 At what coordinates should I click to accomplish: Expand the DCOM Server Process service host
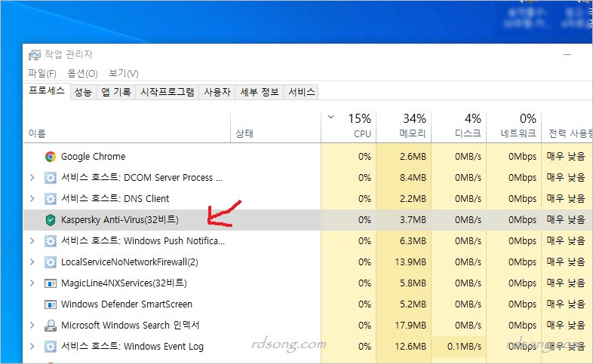point(32,178)
